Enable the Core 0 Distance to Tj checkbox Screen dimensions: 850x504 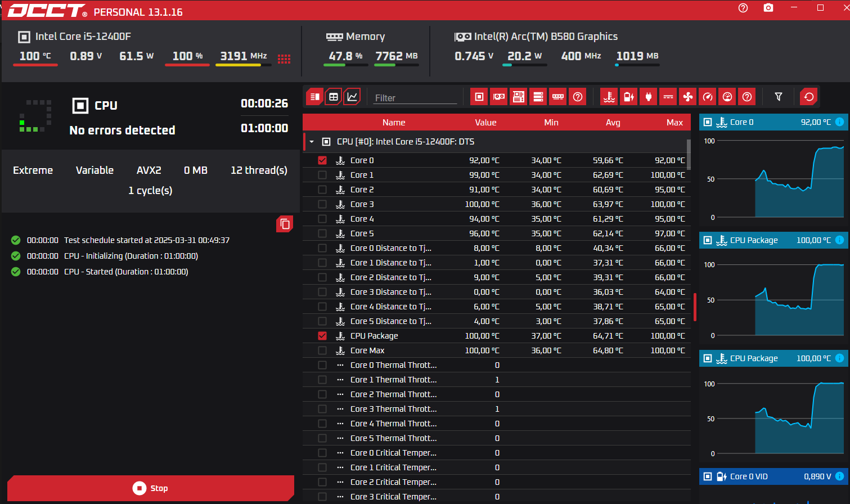(322, 248)
